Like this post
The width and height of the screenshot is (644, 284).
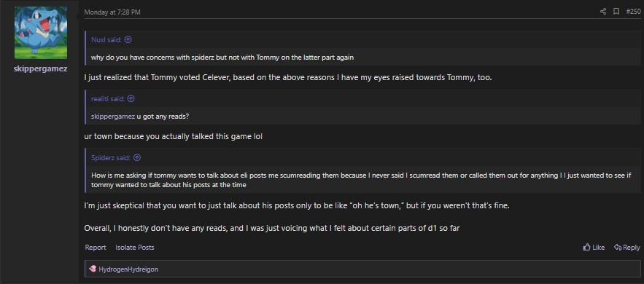[x=594, y=248]
